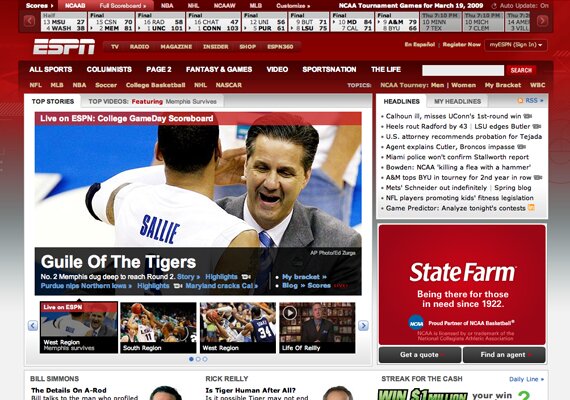Read U.S. attorney recommends probation for Tejada
This screenshot has height=400, width=570.
(x=464, y=137)
